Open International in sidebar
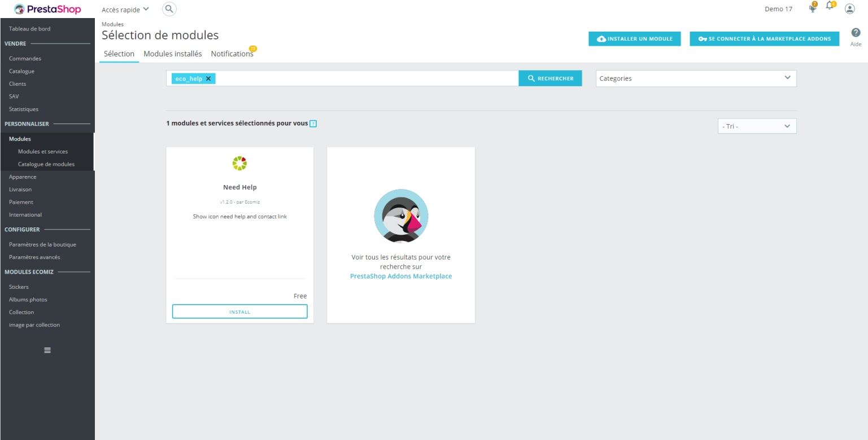This screenshot has height=440, width=868. click(25, 215)
